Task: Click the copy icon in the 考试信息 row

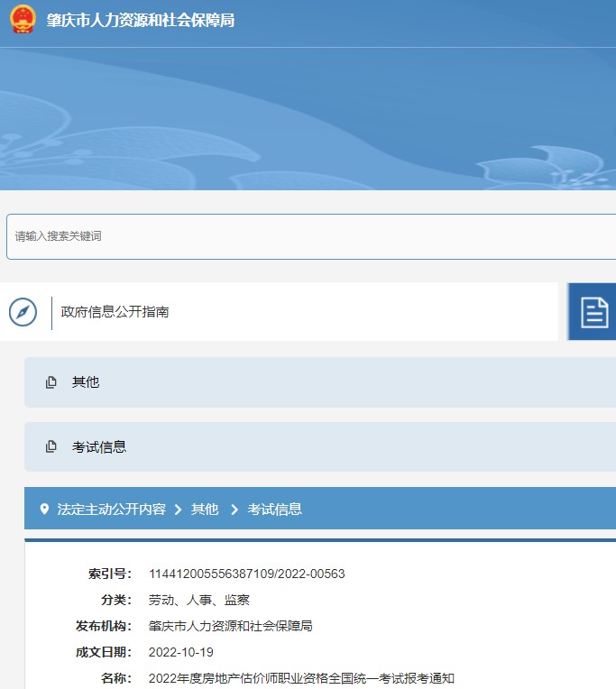Action: [x=51, y=447]
